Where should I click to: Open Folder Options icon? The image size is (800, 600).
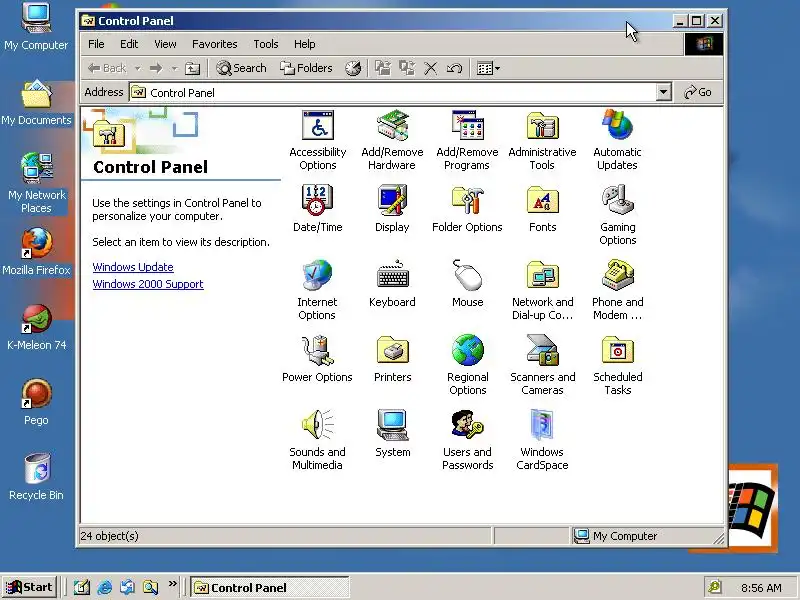coord(467,209)
